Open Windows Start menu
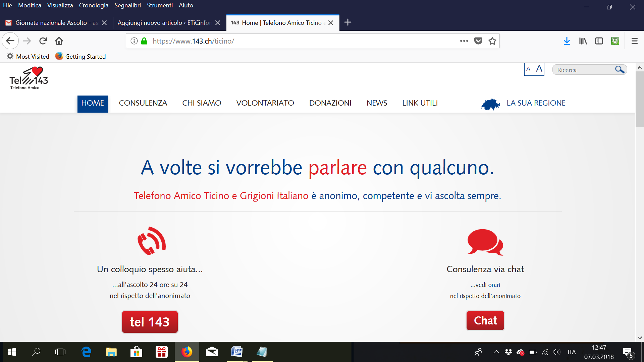644x362 pixels. pos(12,352)
